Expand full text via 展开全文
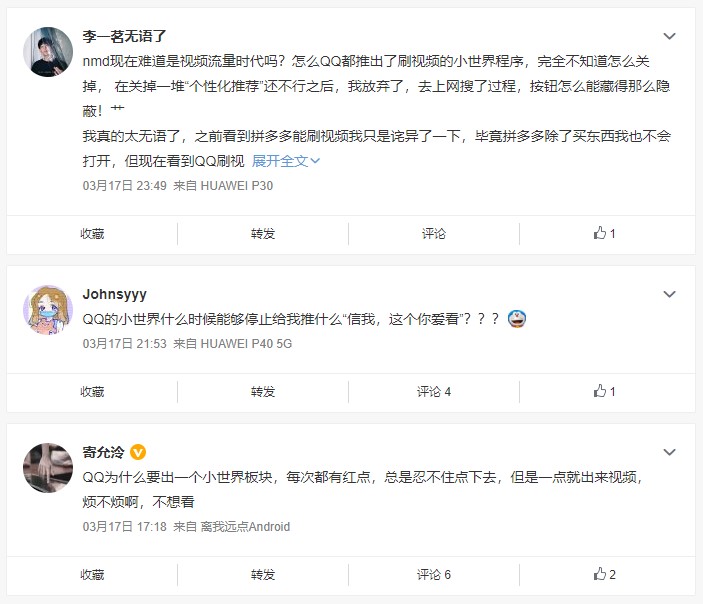 (x=286, y=161)
